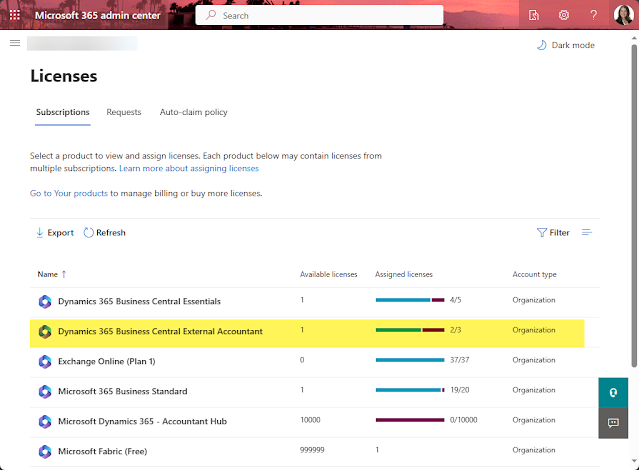The width and height of the screenshot is (639, 470).
Task: Open Exchange Online (Plan 1) product
Action: [x=107, y=361]
